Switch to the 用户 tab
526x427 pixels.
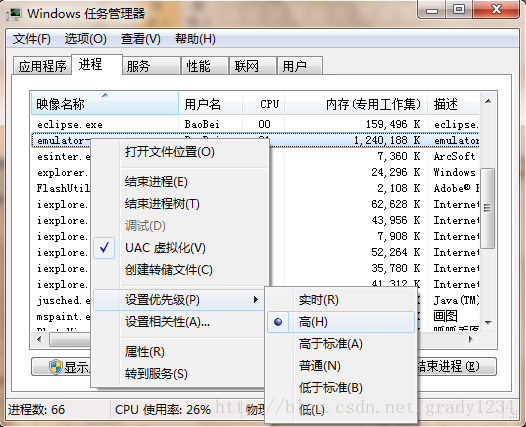(x=300, y=66)
